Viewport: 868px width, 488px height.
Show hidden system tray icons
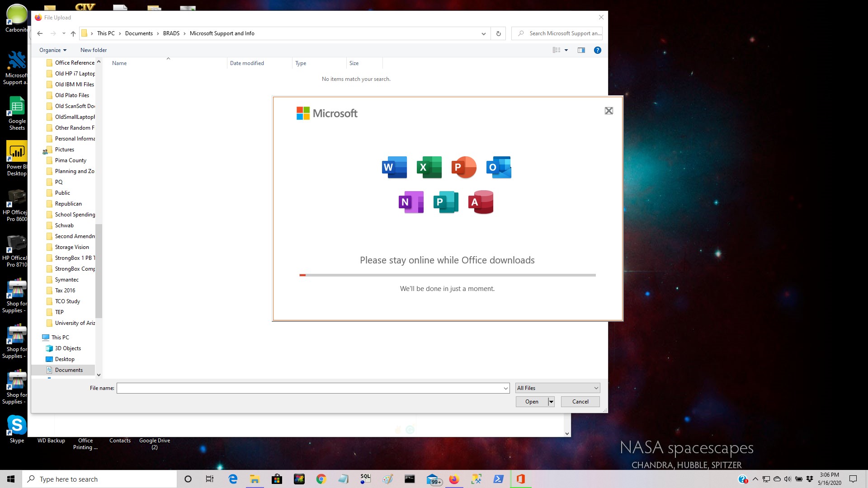coord(755,479)
